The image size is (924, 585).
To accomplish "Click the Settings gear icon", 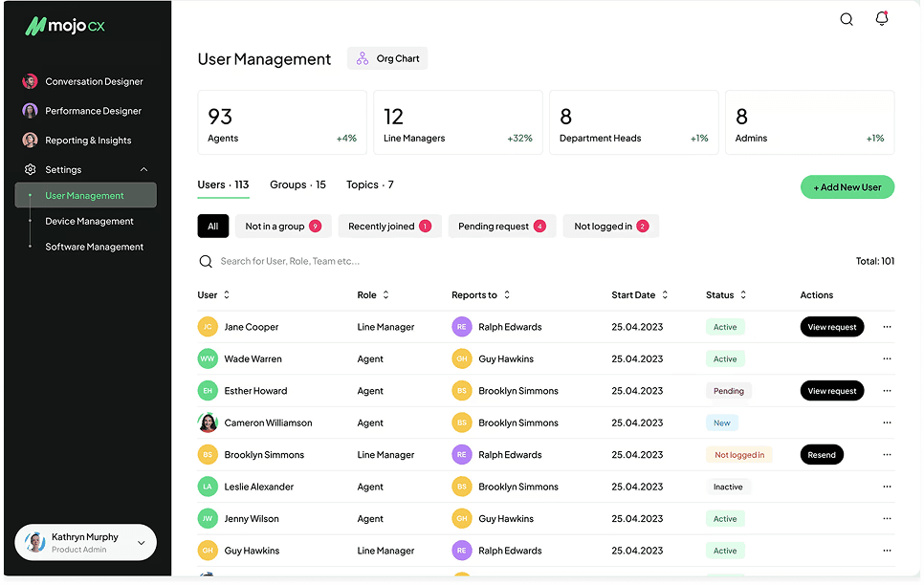I will [x=30, y=169].
